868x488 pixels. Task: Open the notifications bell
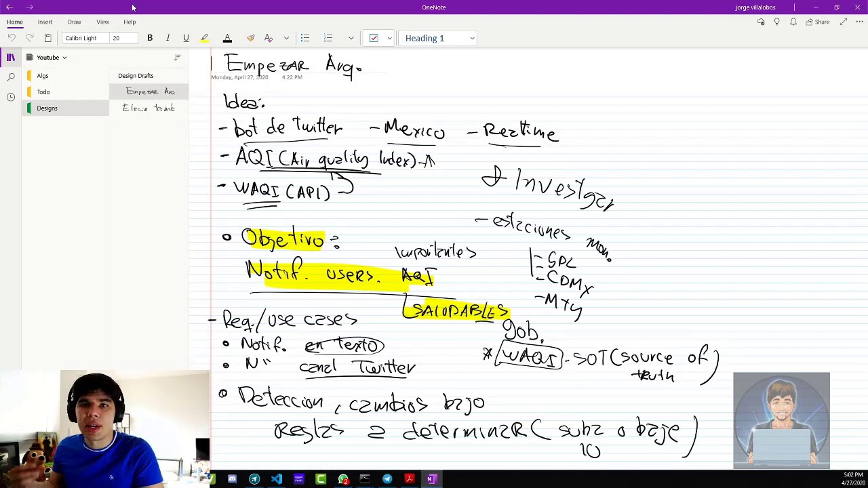point(793,22)
